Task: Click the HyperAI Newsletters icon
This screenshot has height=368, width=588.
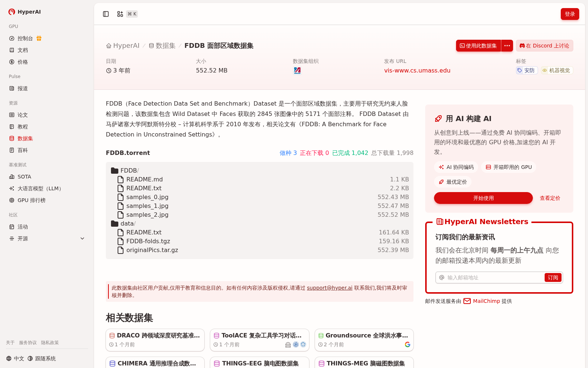Action: pos(440,222)
